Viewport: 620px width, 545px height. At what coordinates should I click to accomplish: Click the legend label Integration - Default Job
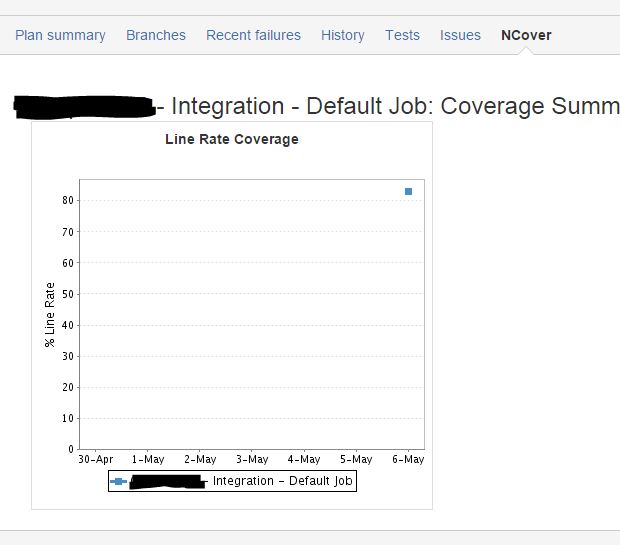[283, 481]
